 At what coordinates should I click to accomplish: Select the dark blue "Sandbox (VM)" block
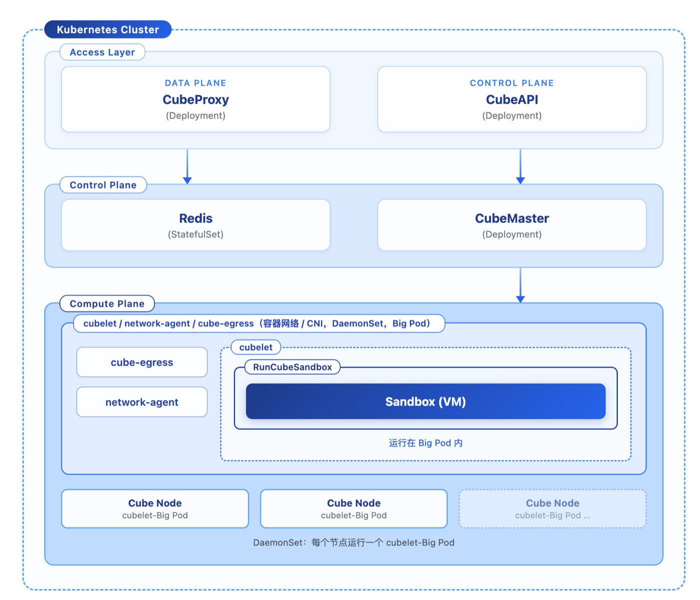[x=425, y=401]
